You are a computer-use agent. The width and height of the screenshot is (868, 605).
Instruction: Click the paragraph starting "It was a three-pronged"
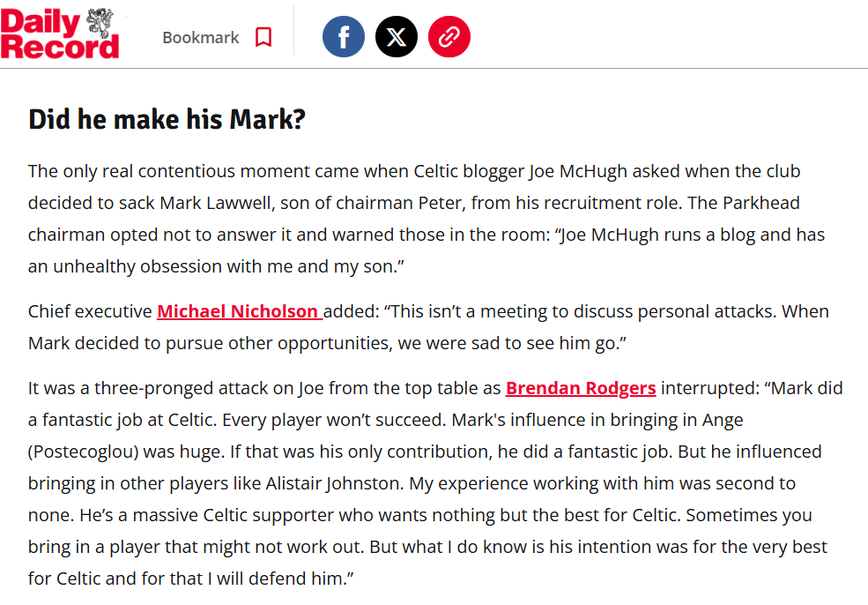[435, 483]
